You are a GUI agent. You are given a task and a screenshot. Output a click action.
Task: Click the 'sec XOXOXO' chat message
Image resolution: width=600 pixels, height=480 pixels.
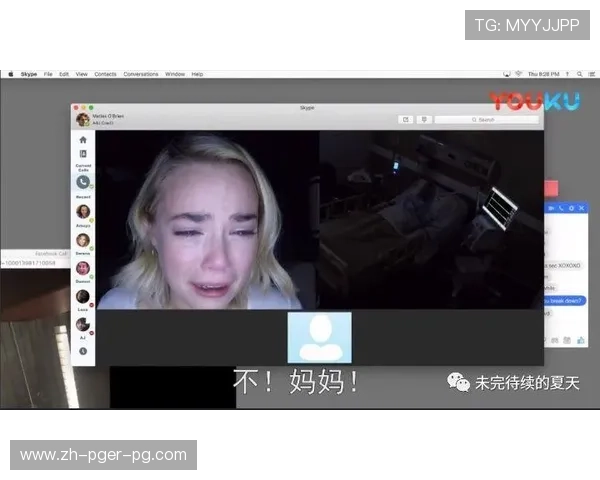coord(563,265)
